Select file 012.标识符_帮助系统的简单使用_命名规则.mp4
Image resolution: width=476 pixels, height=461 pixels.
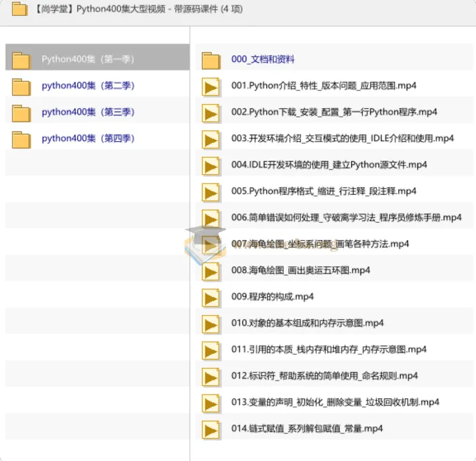tap(325, 376)
